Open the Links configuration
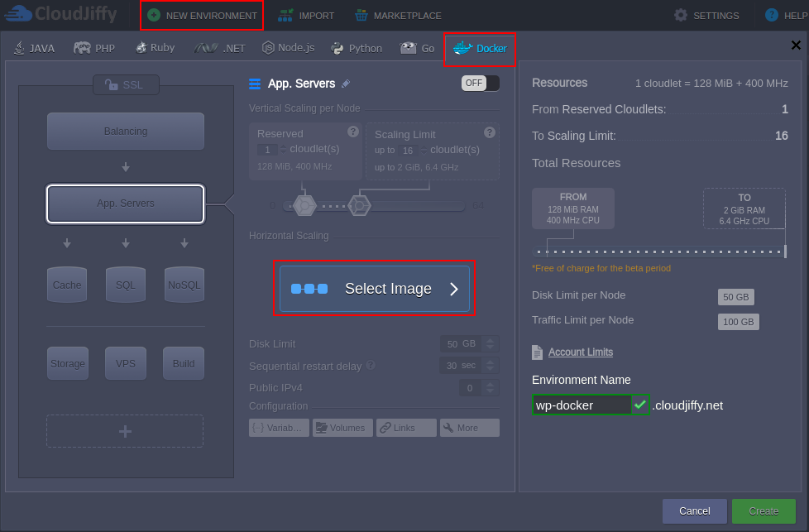This screenshot has width=809, height=532. (406, 428)
